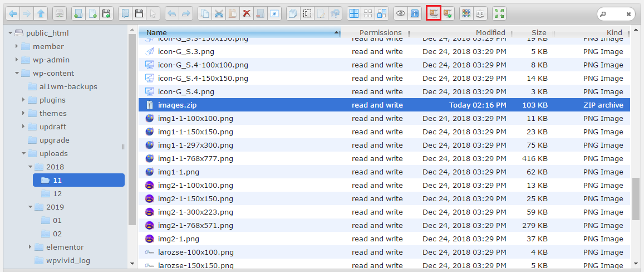This screenshot has height=272, width=644.
Task: Click the redo toolbar icon
Action: click(x=186, y=13)
